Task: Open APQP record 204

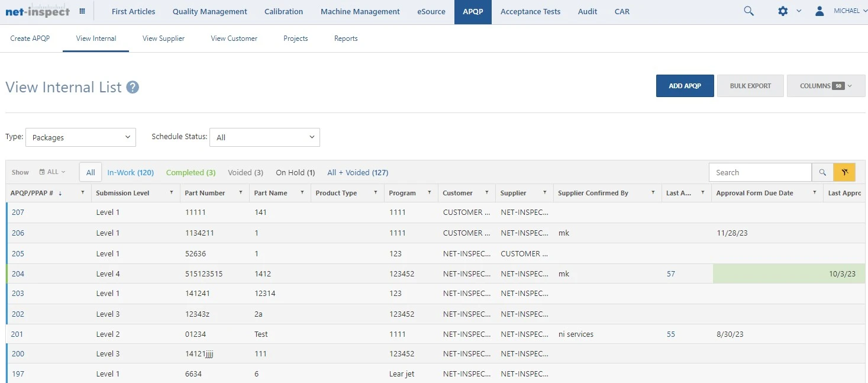Action: (18, 273)
